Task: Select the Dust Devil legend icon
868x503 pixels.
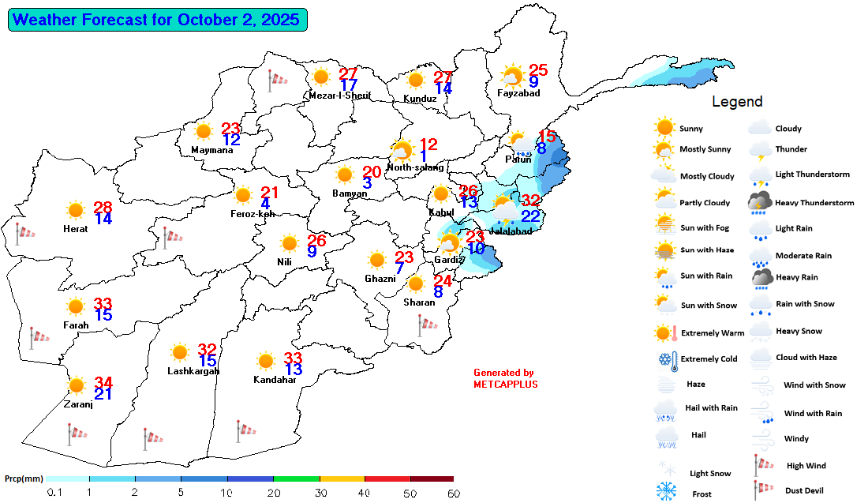Action: [x=759, y=490]
